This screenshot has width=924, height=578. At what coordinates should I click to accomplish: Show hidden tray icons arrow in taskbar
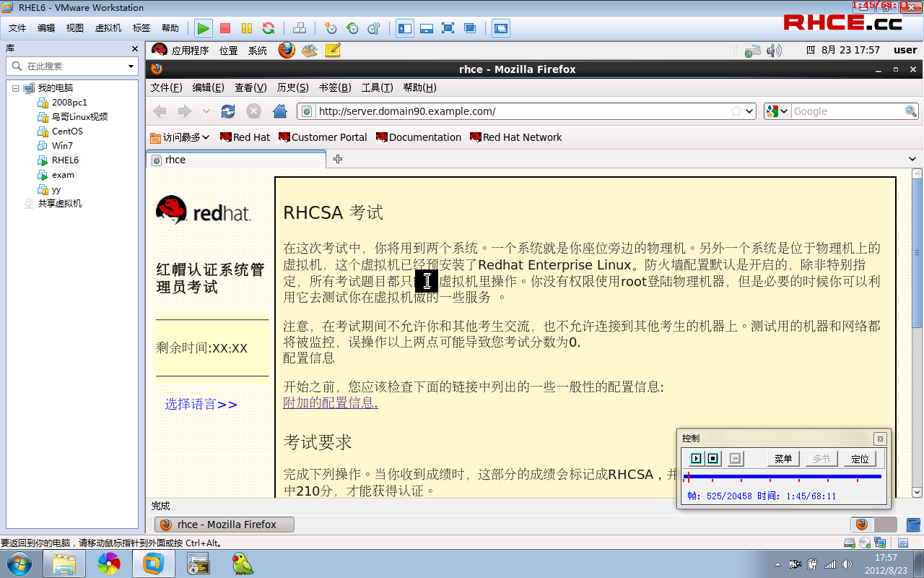click(777, 564)
